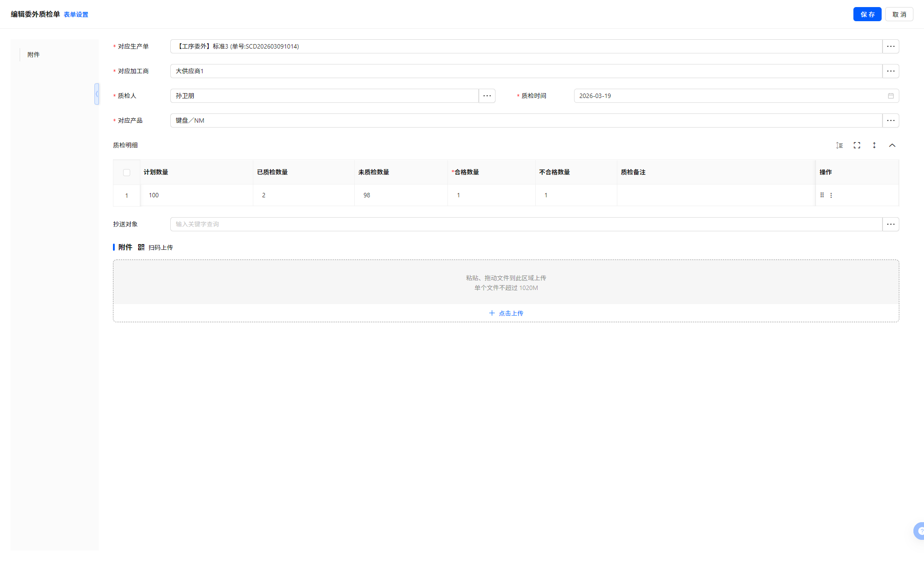Toggle the select-all checkbox in table header
Viewport: 924px width, 561px height.
127,173
